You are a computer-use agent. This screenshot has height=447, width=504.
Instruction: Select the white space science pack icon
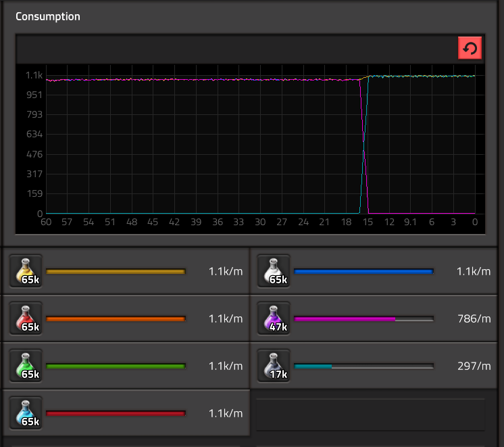[x=274, y=271]
